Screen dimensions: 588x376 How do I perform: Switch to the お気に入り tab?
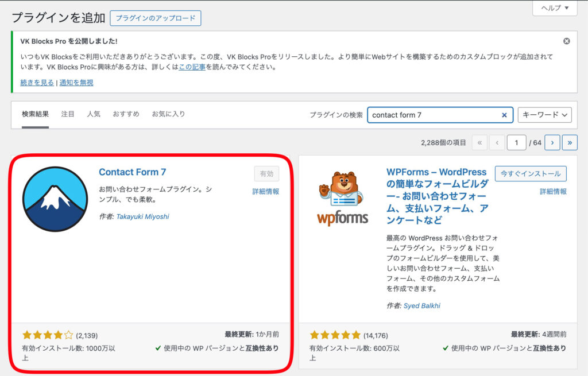[168, 114]
